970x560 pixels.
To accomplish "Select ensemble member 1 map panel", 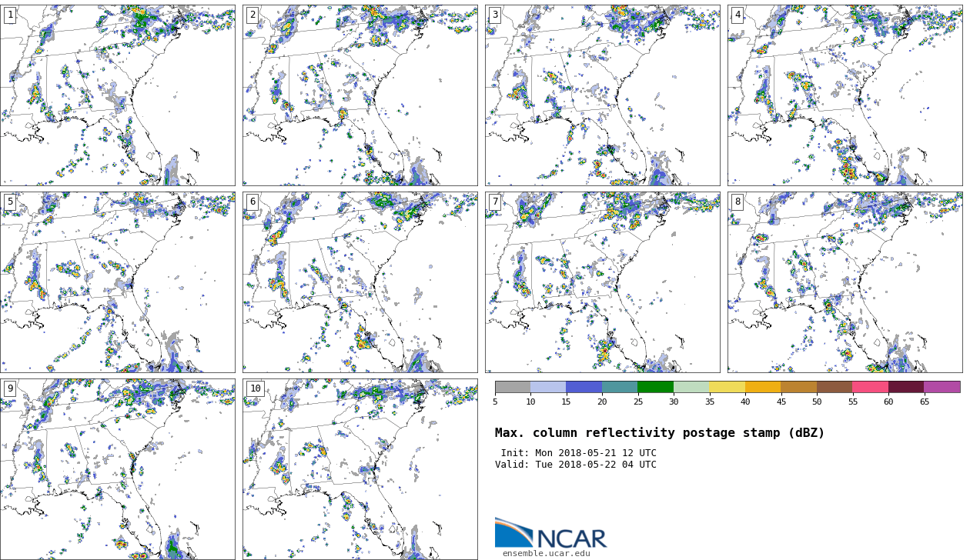I will coord(118,95).
